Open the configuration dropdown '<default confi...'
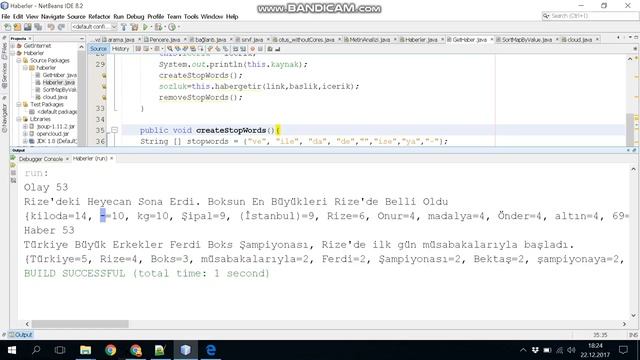The width and height of the screenshot is (640, 360). point(94,27)
